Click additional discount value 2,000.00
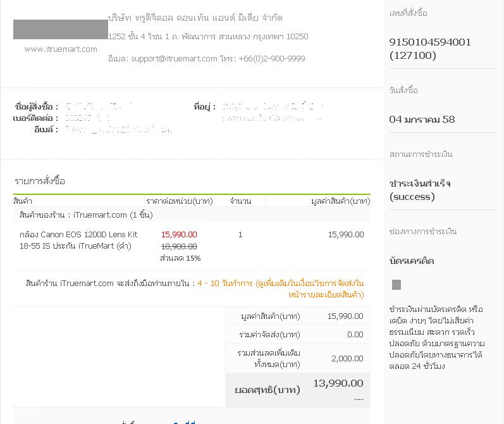Viewport: 504px width, 424px height. coord(347,358)
